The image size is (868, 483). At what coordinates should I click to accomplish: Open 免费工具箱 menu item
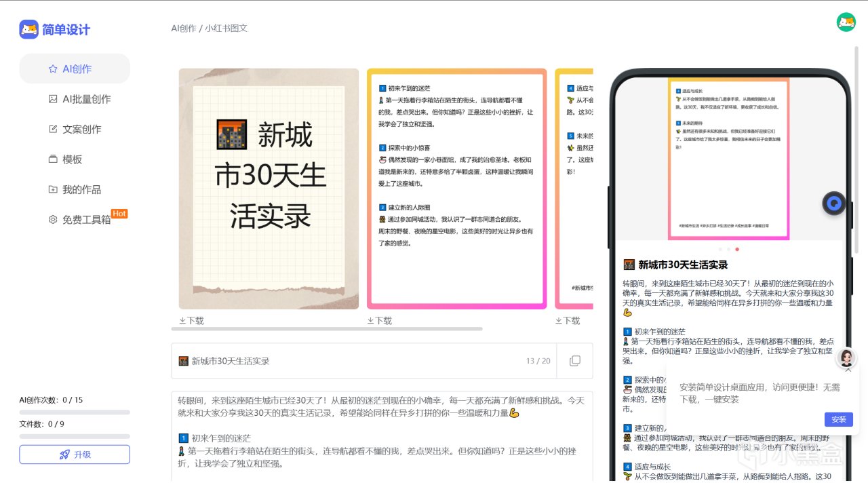click(75, 220)
